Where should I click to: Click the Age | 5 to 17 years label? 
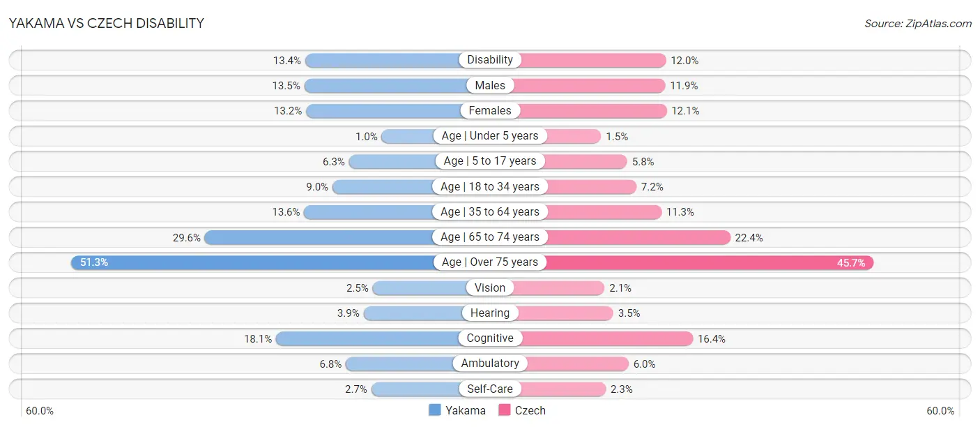pyautogui.click(x=490, y=161)
